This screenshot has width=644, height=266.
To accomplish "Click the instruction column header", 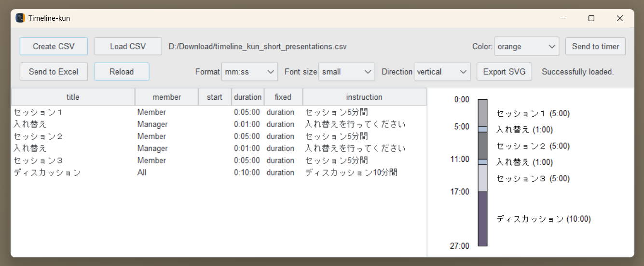I will pos(364,97).
